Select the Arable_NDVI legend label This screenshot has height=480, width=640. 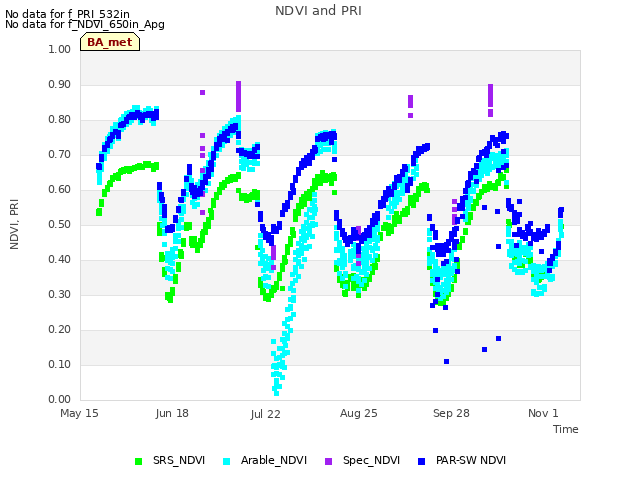[273, 460]
